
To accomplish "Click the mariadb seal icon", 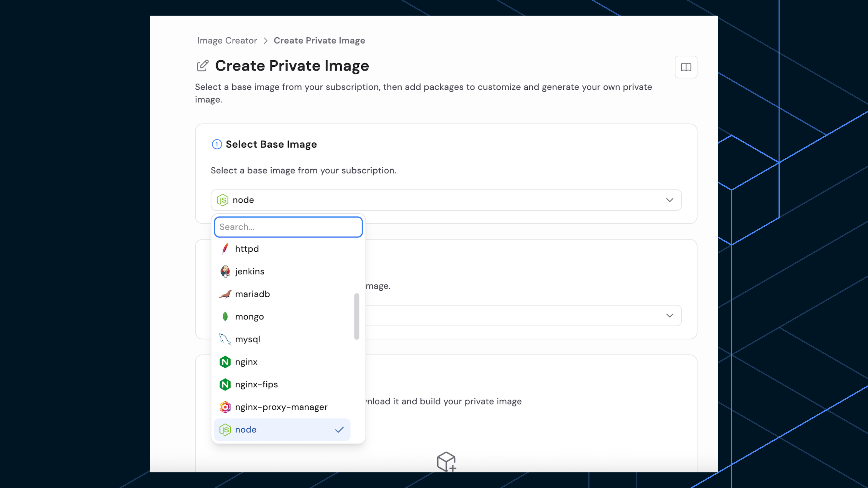I will pyautogui.click(x=225, y=294).
